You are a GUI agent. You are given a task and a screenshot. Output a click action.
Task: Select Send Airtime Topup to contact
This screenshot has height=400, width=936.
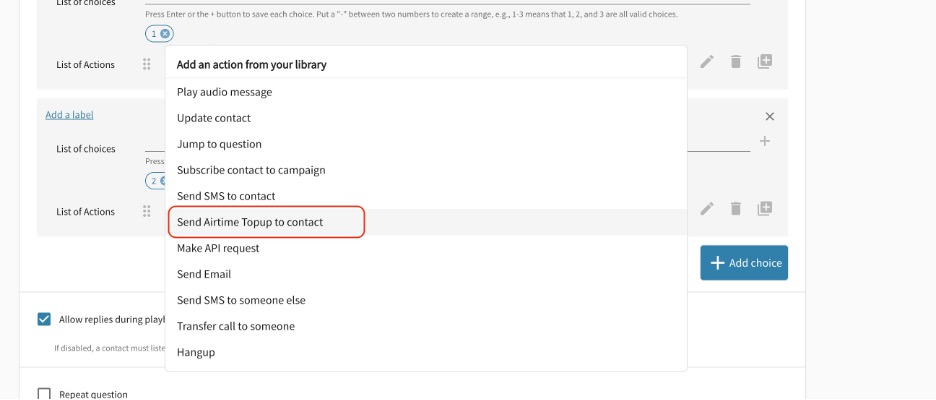250,222
